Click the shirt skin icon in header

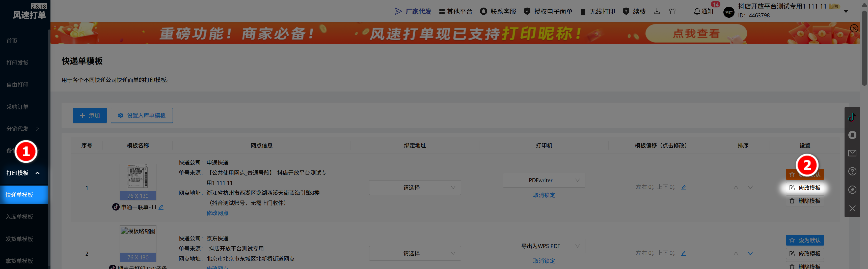[x=672, y=11]
